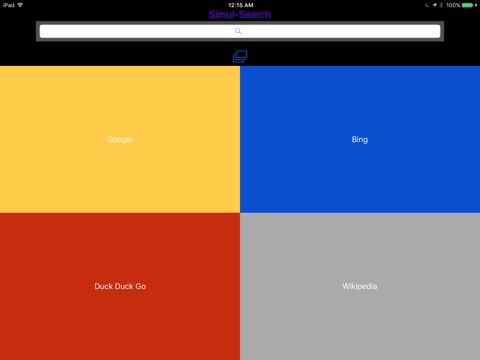Tap the iPad label in status bar
480x360 pixels.
9,5
